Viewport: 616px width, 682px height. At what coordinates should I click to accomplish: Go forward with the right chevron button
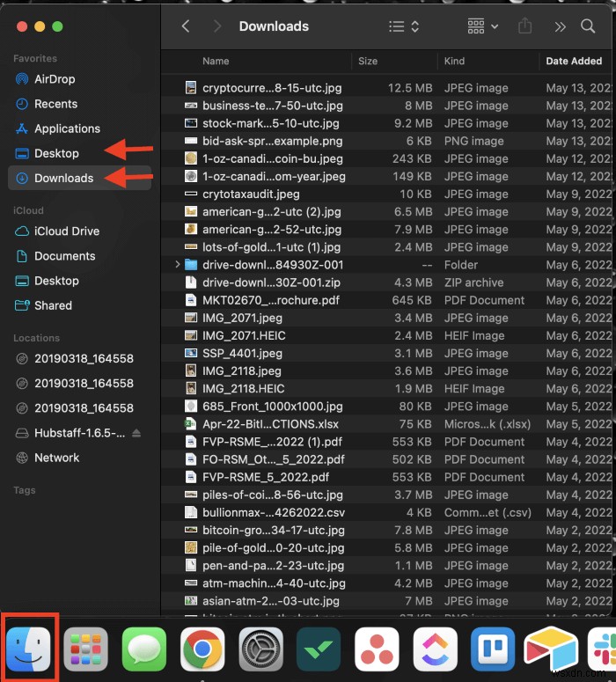pyautogui.click(x=217, y=26)
